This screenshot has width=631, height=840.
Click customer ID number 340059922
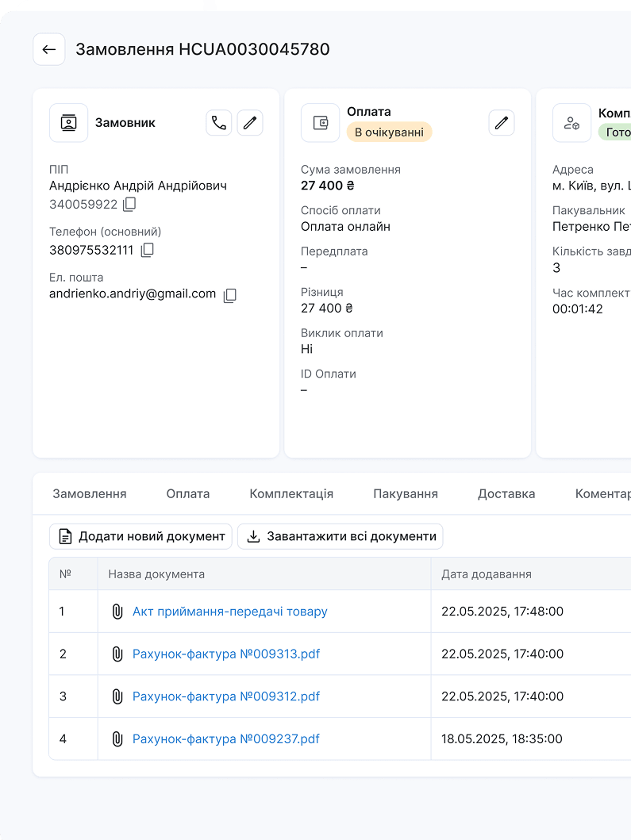83,205
